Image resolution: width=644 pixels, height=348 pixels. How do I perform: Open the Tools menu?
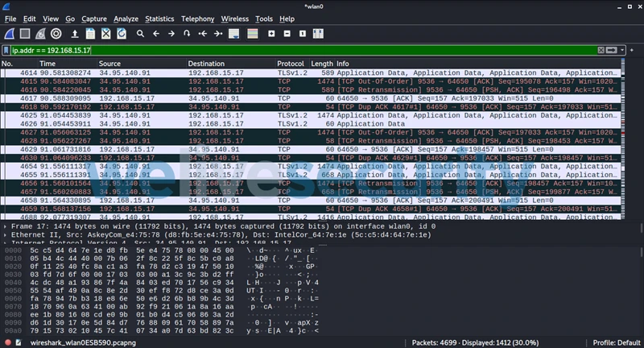264,19
